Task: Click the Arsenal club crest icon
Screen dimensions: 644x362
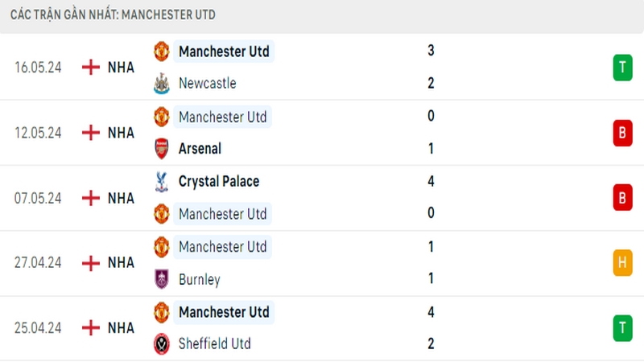Action: pyautogui.click(x=161, y=148)
